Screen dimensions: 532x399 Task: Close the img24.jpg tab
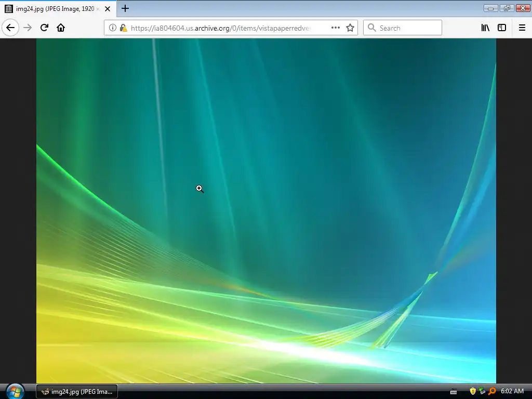[107, 9]
